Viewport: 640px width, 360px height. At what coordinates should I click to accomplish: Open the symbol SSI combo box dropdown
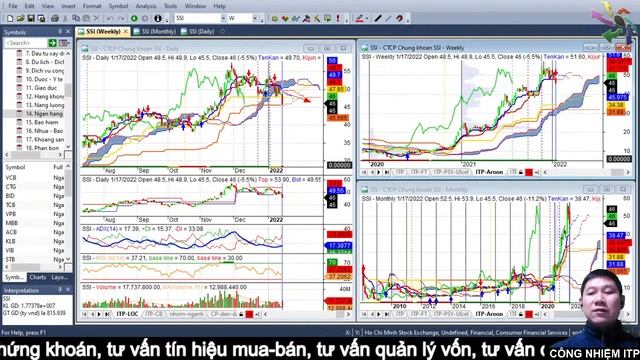(x=223, y=18)
